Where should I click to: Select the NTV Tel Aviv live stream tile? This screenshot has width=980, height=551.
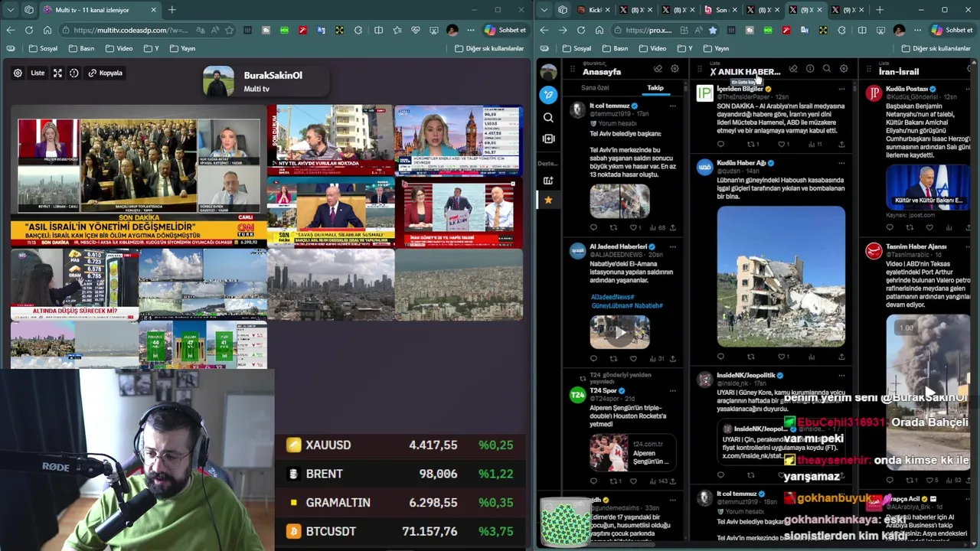click(x=331, y=140)
